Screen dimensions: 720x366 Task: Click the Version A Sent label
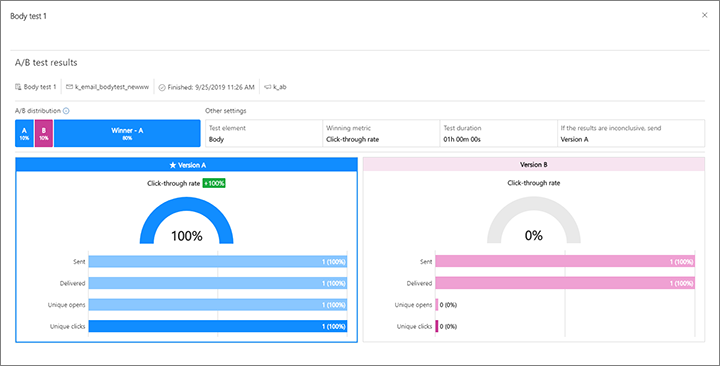click(x=79, y=262)
